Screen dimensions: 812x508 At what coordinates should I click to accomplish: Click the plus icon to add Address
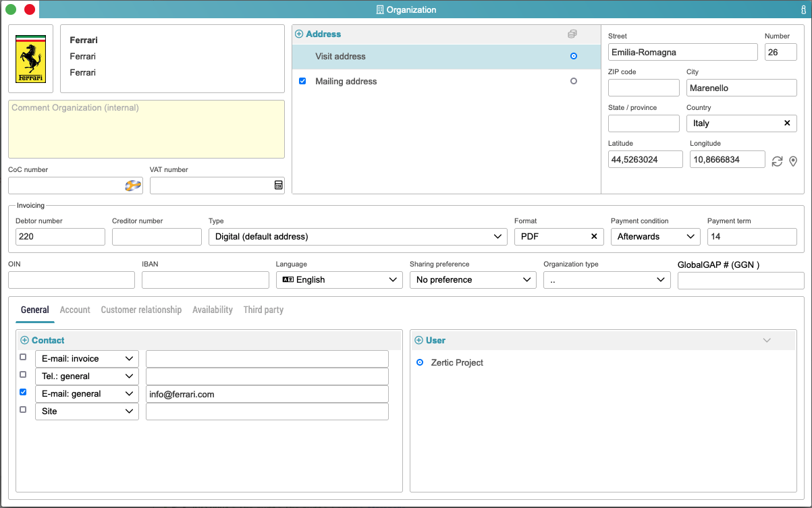click(x=299, y=34)
